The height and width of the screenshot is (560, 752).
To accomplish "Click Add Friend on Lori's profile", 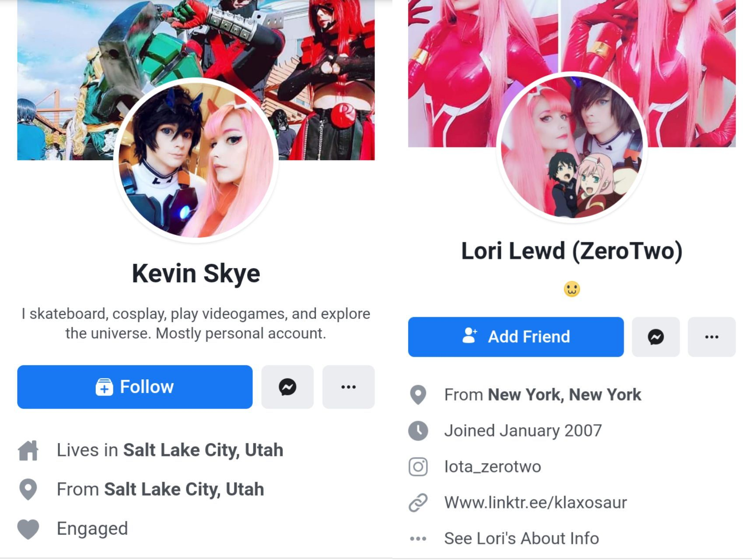I will click(x=516, y=337).
